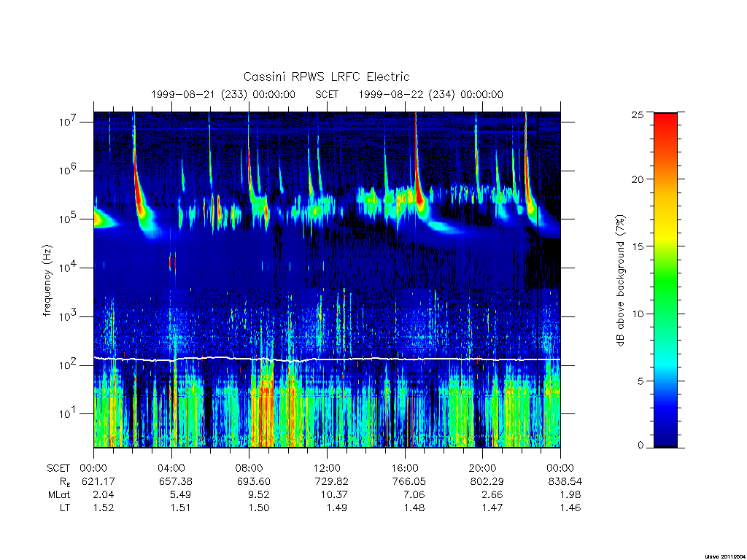Click the RE value 802.29
Screen dimensions: 747x560
click(487, 481)
